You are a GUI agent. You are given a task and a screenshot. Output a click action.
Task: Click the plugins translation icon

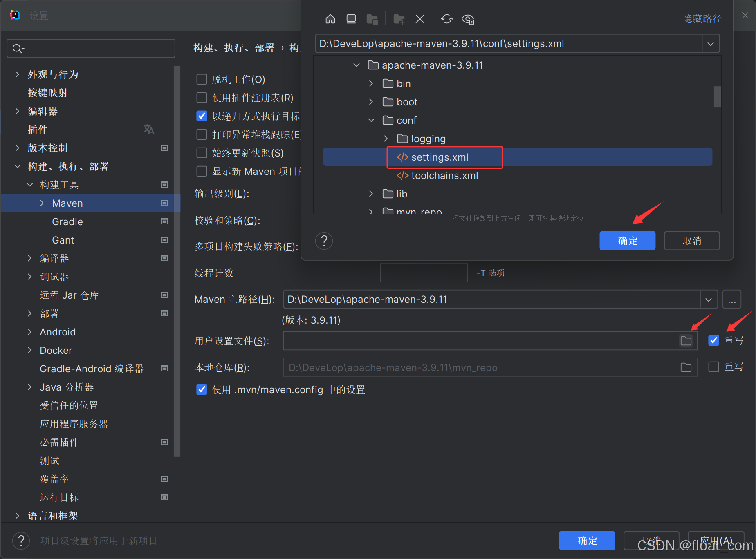(149, 130)
